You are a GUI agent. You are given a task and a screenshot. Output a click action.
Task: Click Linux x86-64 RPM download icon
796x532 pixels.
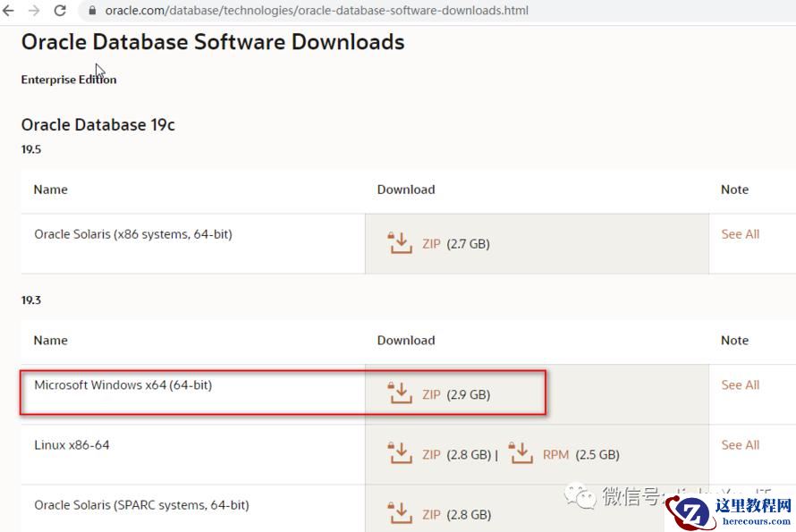[x=521, y=454]
